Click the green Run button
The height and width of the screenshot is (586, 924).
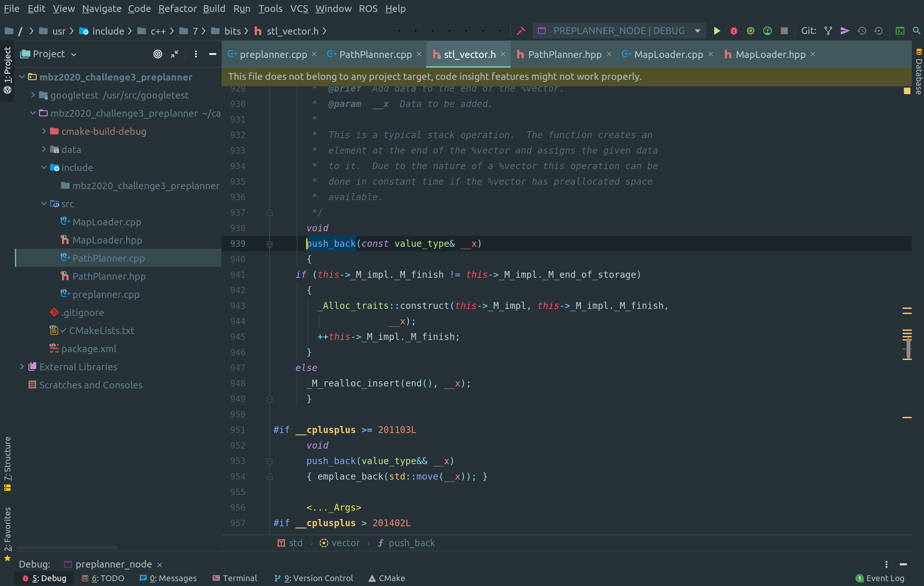click(x=716, y=31)
